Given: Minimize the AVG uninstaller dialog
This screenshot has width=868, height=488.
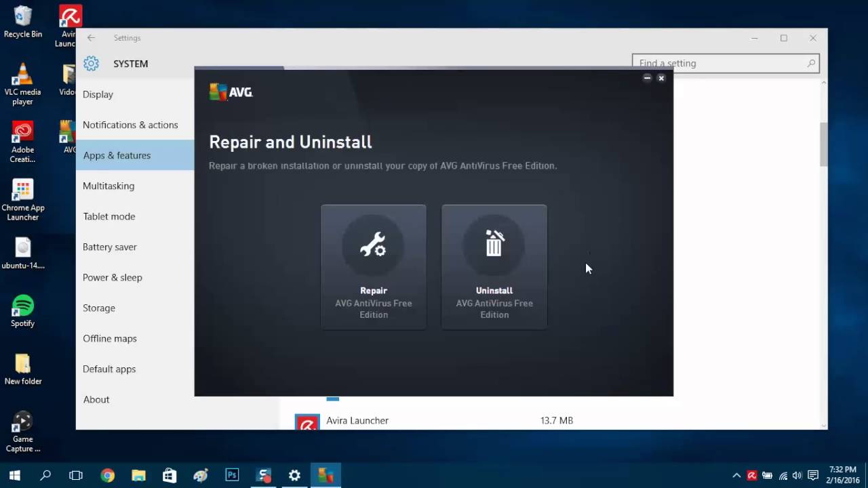Looking at the screenshot, I should click(647, 78).
